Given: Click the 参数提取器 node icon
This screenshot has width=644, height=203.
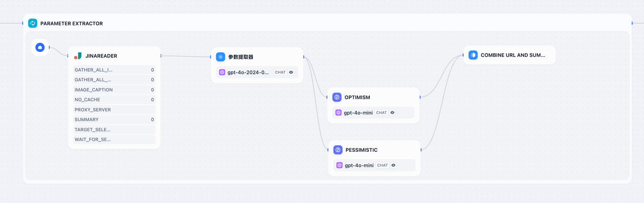Looking at the screenshot, I should [x=220, y=57].
